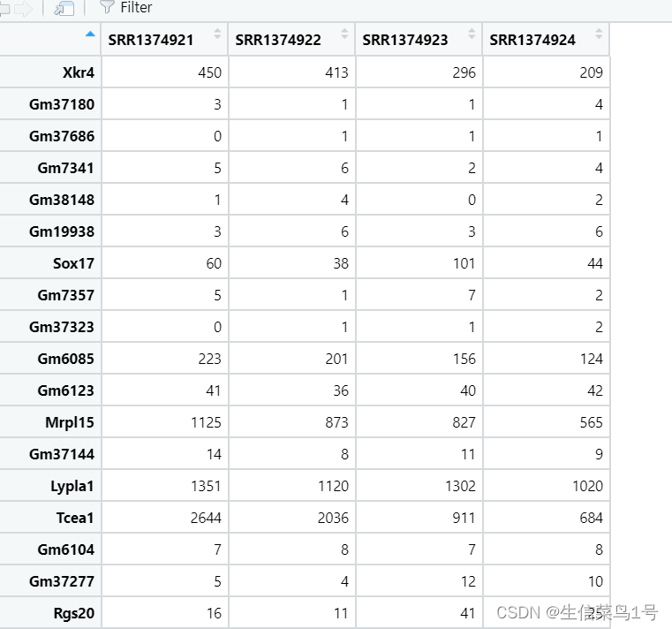The height and width of the screenshot is (629, 672).
Task: Click the Gm6085 cell with value 124
Action: (547, 359)
